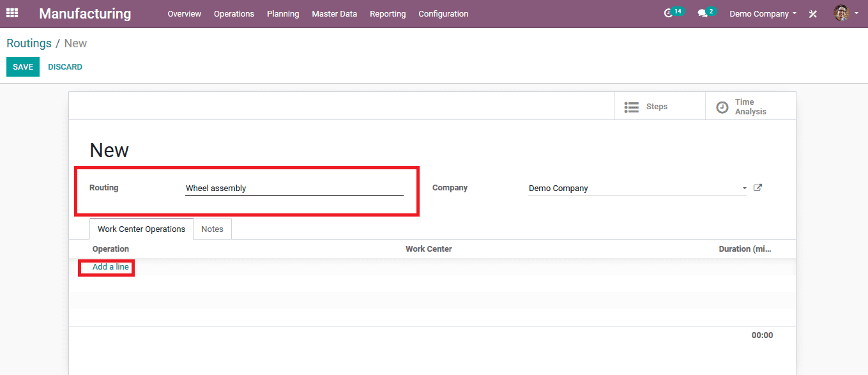This screenshot has width=868, height=375.
Task: Open the apps grid menu icon
Action: point(12,13)
